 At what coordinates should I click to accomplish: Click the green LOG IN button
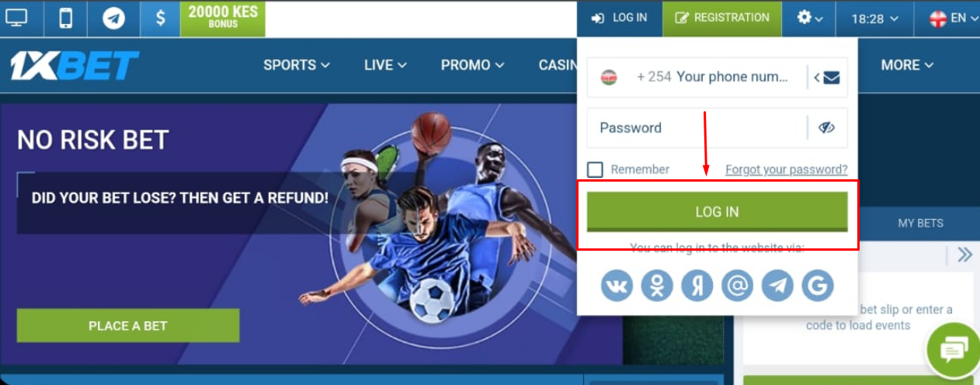tap(717, 212)
